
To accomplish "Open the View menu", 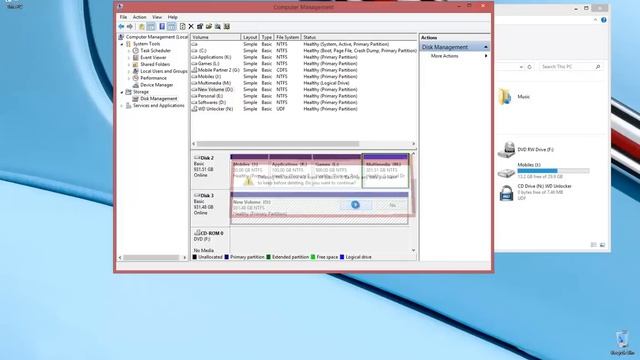I will tap(157, 17).
